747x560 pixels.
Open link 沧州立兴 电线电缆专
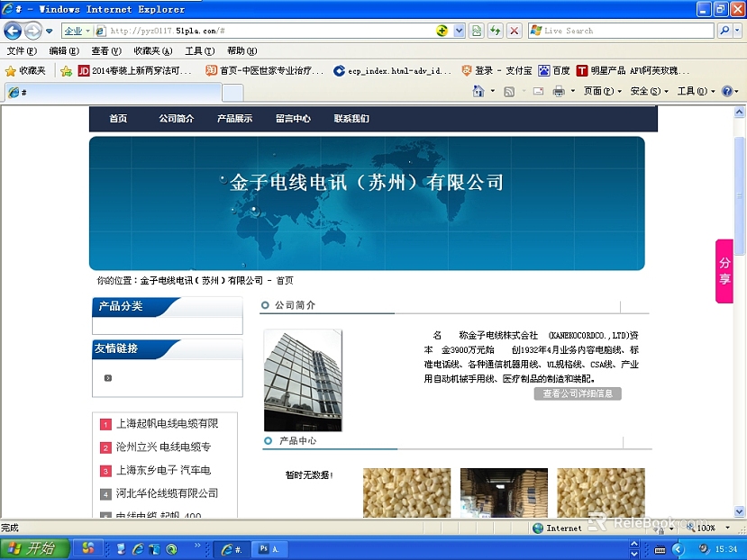click(x=163, y=447)
